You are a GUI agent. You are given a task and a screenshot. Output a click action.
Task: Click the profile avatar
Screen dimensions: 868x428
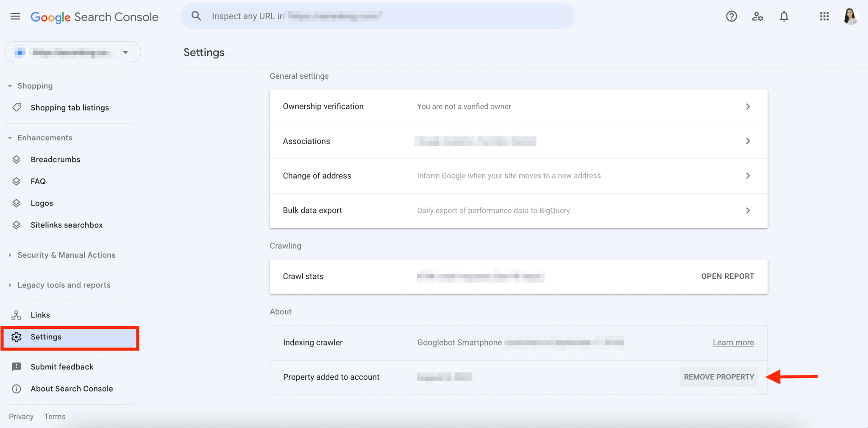pos(851,16)
